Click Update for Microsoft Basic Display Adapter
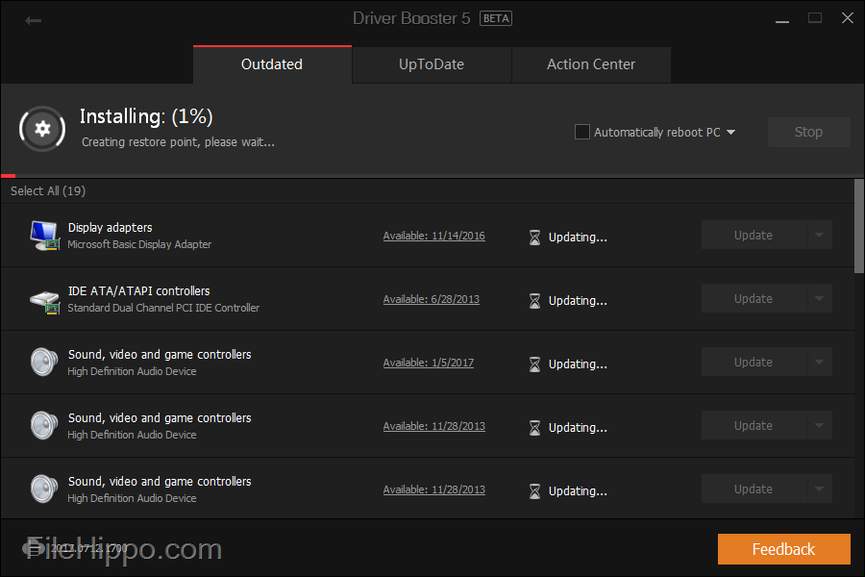Screen dimensions: 865x577 [x=754, y=235]
